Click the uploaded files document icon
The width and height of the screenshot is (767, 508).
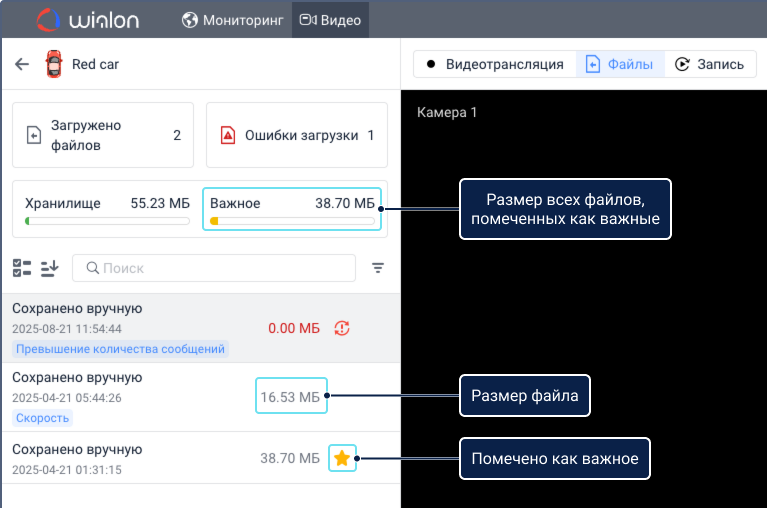(x=34, y=135)
